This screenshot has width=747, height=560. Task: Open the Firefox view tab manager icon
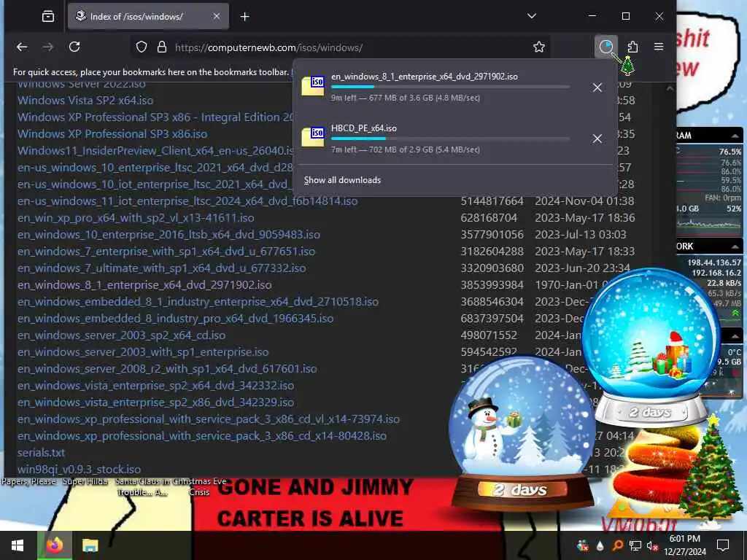tap(48, 17)
